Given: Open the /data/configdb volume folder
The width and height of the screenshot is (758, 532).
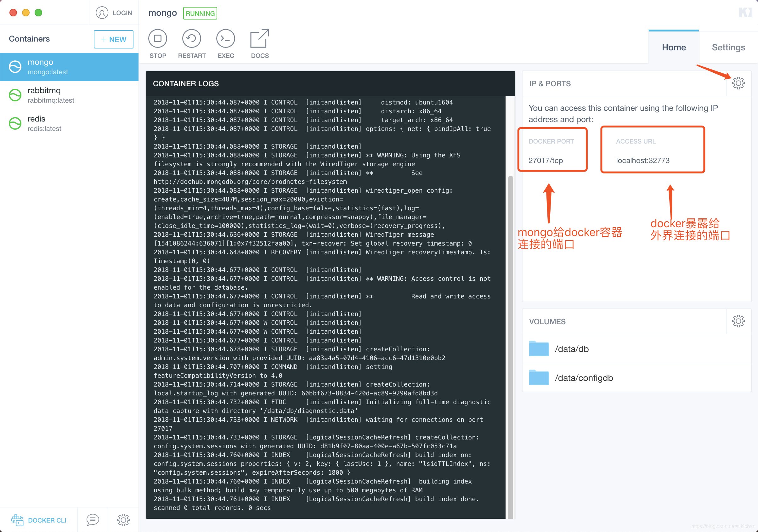Looking at the screenshot, I should coord(583,378).
